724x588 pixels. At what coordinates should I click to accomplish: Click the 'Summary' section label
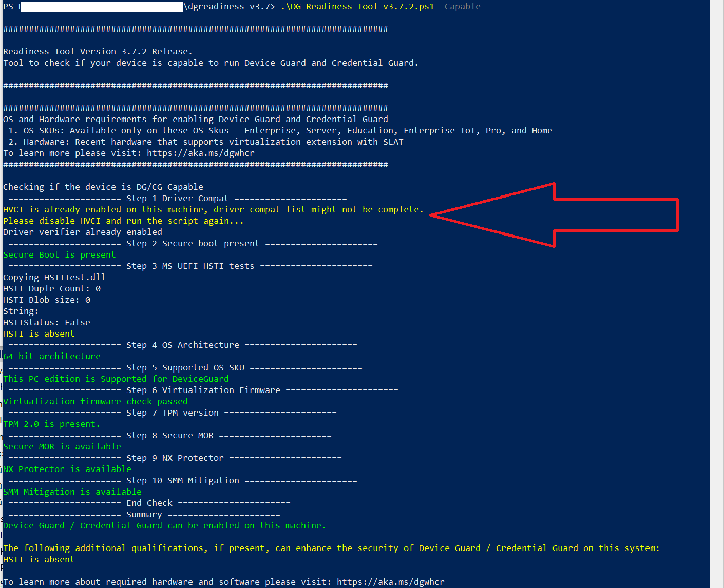[144, 514]
